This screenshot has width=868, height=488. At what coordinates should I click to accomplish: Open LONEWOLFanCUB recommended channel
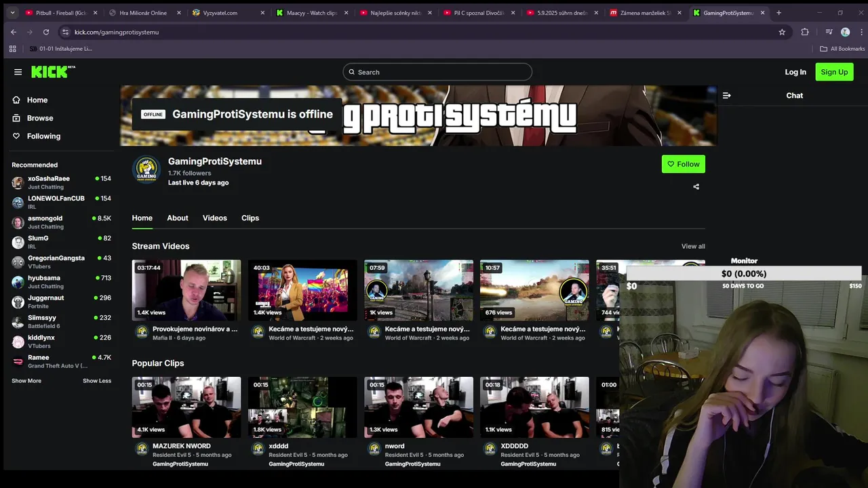61,202
